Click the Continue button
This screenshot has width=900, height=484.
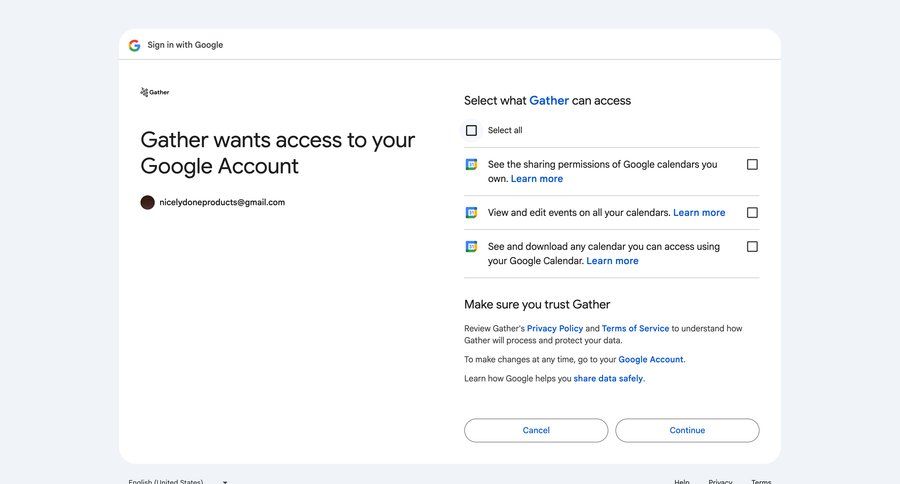pyautogui.click(x=687, y=431)
